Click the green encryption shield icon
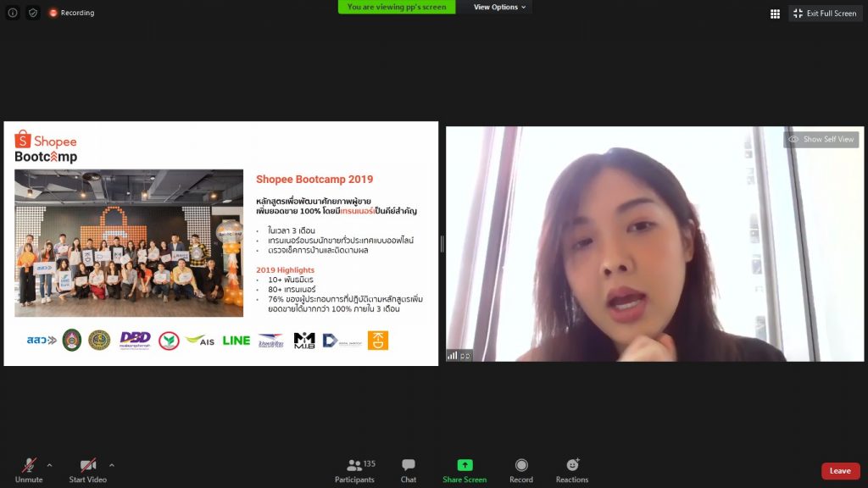 pos(33,13)
